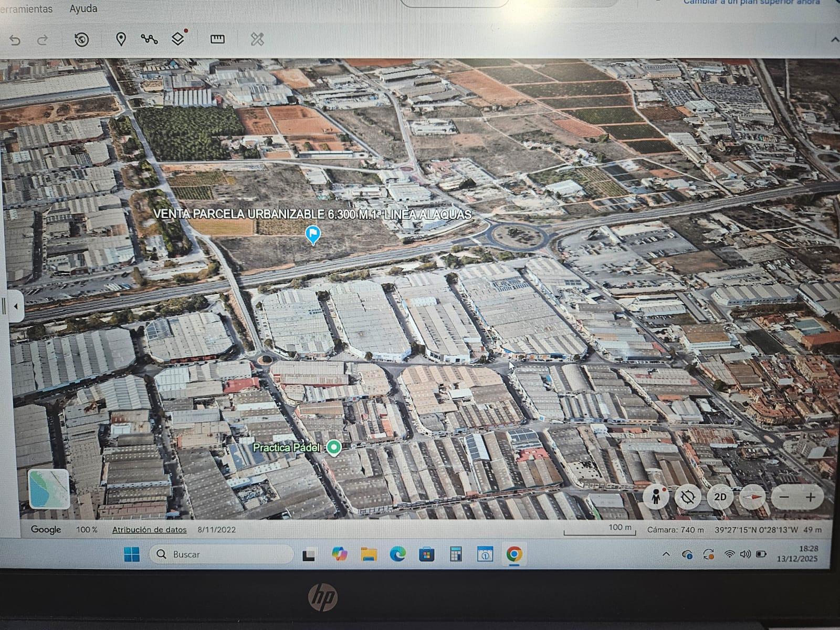Click the zoom in plus button
The width and height of the screenshot is (840, 630).
tap(810, 497)
